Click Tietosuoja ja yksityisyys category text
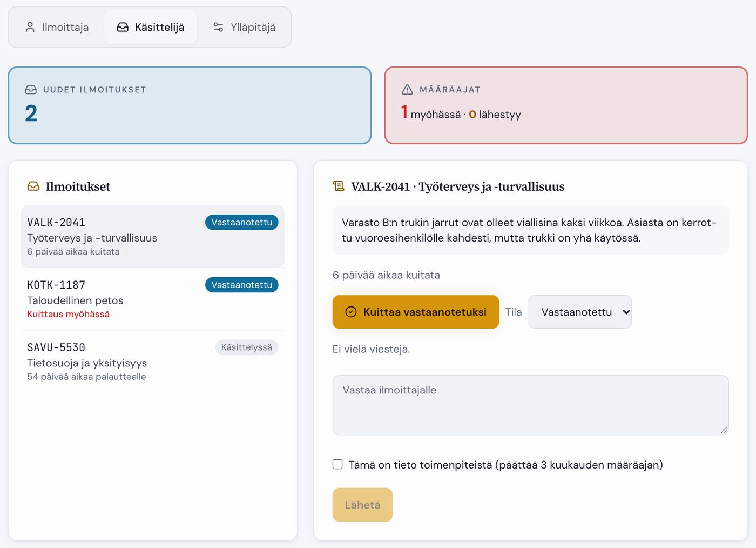 coord(87,363)
